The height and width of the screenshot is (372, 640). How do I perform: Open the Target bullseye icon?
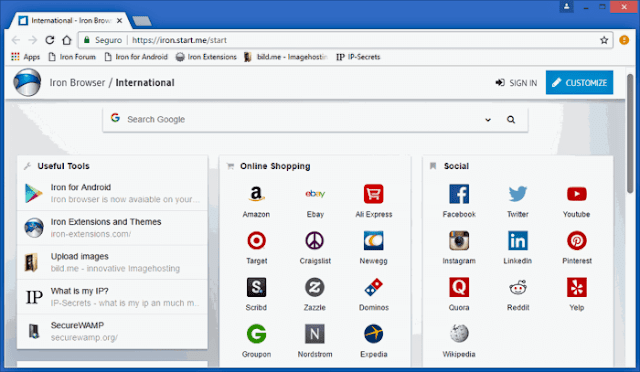256,241
